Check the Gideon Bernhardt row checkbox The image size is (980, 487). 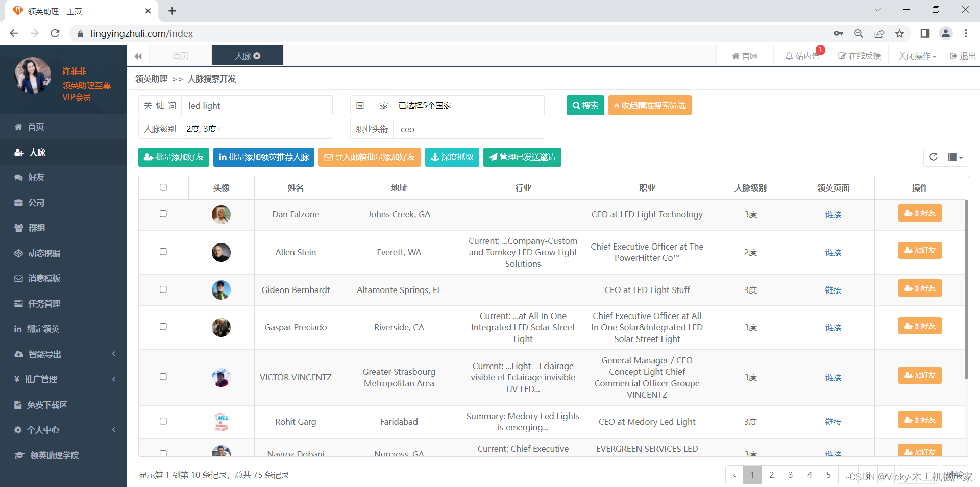pyautogui.click(x=163, y=289)
